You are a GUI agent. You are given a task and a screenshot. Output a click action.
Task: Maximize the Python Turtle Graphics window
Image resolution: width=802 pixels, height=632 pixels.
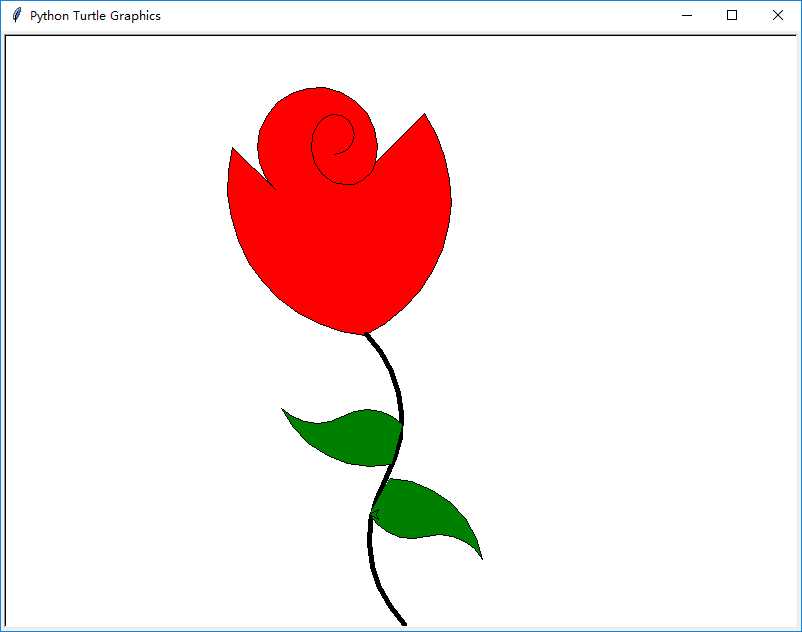point(732,15)
